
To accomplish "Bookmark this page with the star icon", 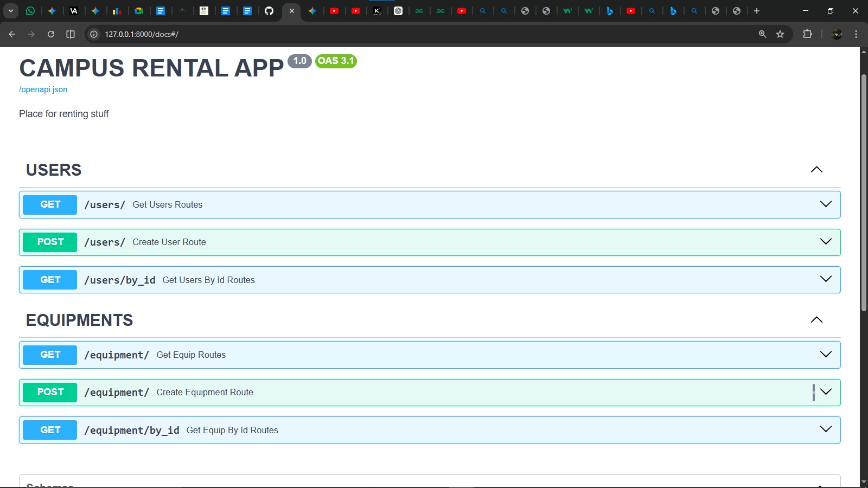I will pyautogui.click(x=780, y=34).
